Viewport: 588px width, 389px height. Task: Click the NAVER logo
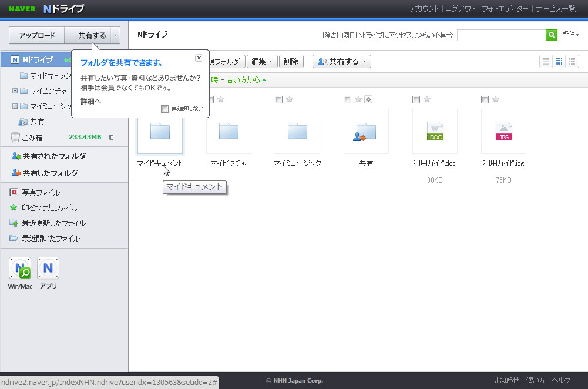click(22, 9)
